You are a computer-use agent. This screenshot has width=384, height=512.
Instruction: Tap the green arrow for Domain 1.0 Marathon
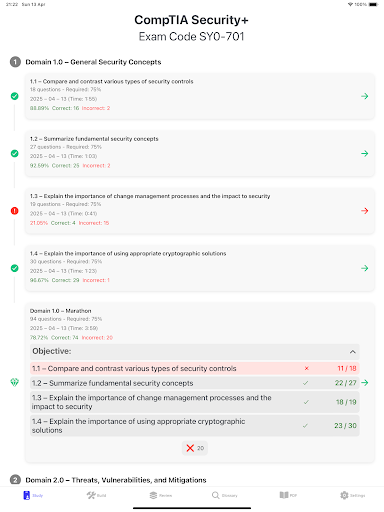[365, 383]
